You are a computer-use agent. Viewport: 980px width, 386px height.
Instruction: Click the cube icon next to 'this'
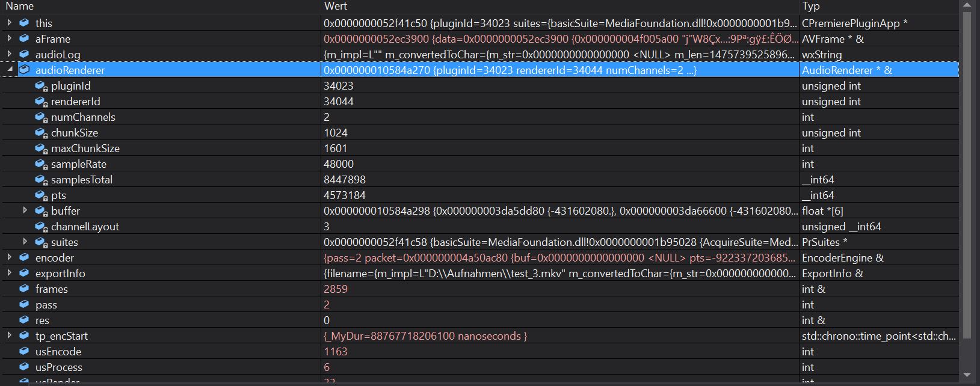[x=24, y=23]
